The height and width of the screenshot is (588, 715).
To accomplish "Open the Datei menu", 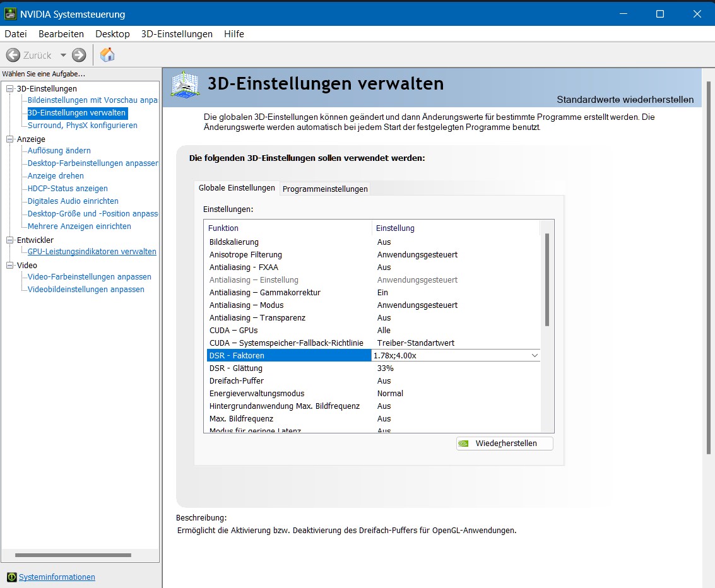I will tap(16, 33).
